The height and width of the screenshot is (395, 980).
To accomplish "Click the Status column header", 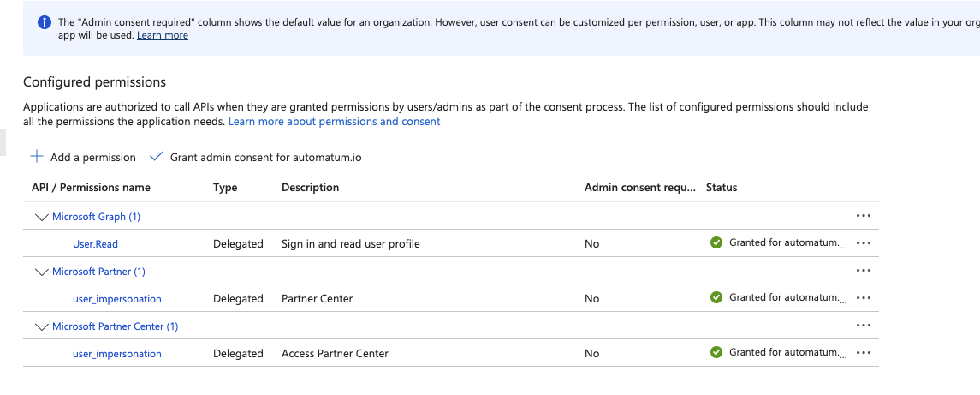I will (x=722, y=187).
